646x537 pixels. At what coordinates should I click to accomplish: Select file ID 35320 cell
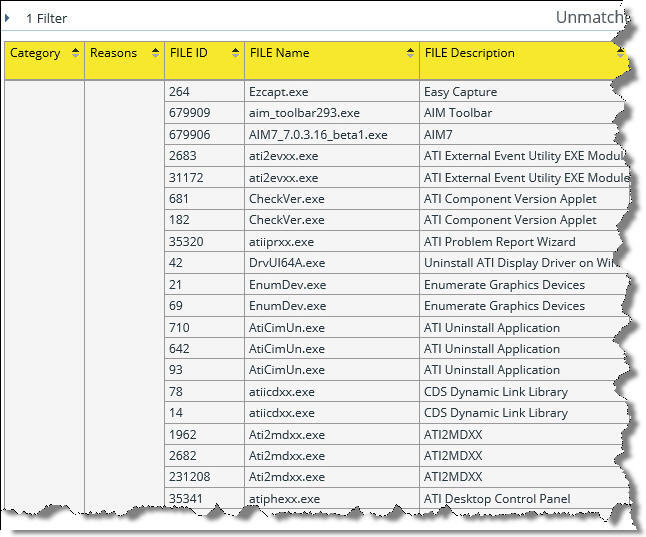[x=204, y=242]
